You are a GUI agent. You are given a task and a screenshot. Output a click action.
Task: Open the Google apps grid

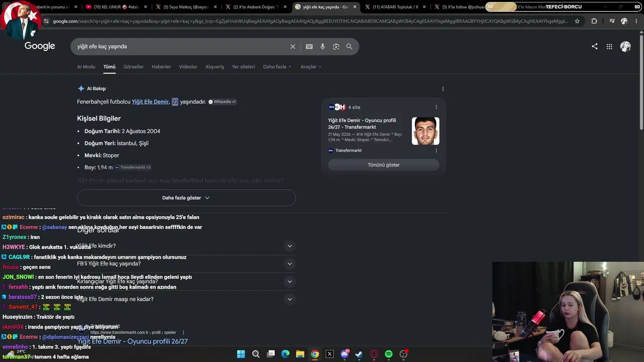[609, 46]
